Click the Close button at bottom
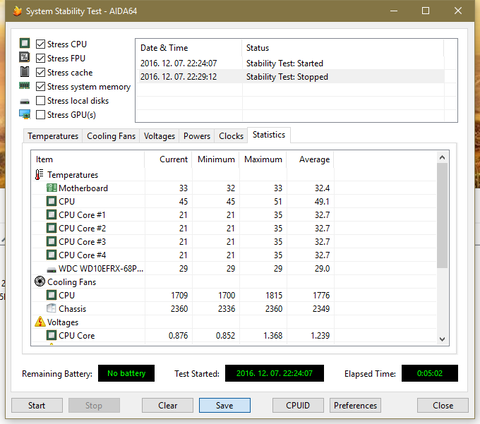Viewport: 480px width, 424px height. (x=443, y=405)
